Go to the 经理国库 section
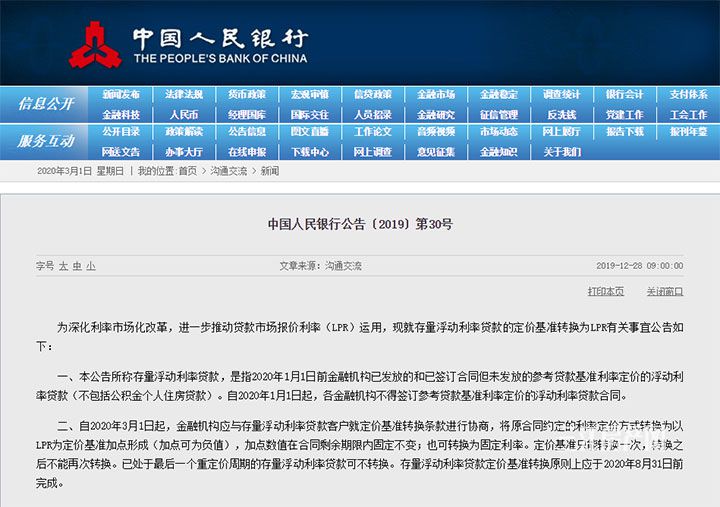This screenshot has width=720, height=507. 247,114
